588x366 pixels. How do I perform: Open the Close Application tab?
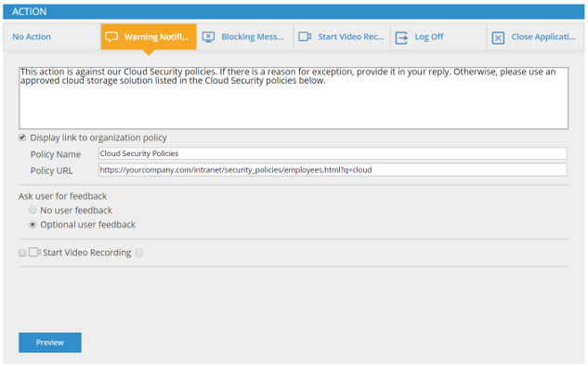click(535, 37)
